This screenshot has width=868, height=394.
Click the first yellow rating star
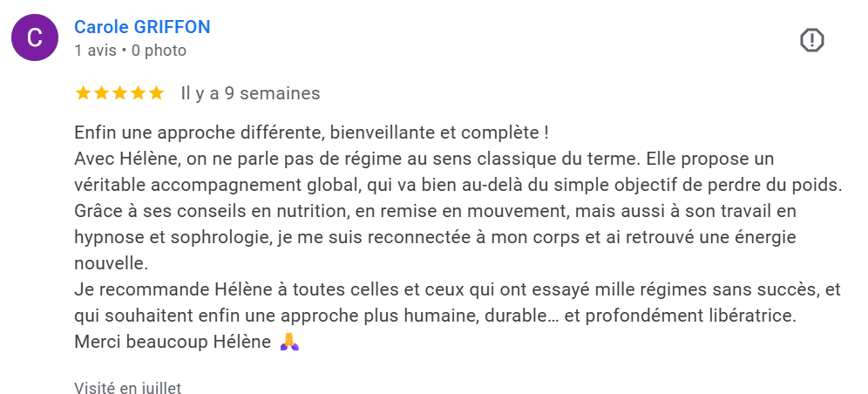click(x=83, y=93)
